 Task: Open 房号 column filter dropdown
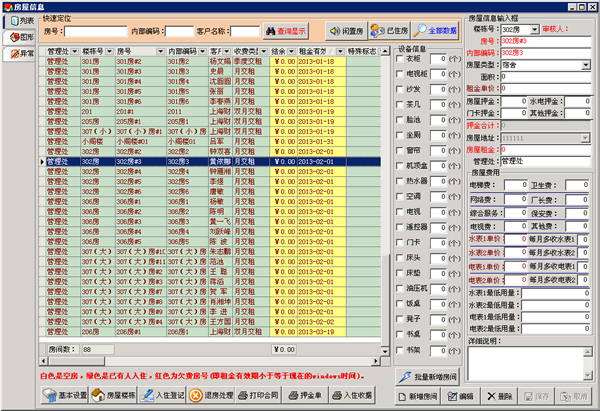tap(160, 51)
